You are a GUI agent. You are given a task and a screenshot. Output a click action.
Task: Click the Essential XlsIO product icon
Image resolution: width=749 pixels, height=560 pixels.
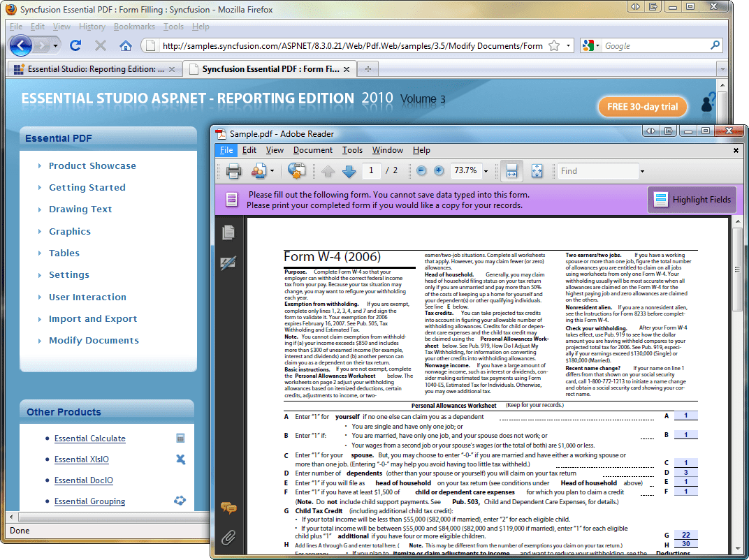pyautogui.click(x=180, y=459)
